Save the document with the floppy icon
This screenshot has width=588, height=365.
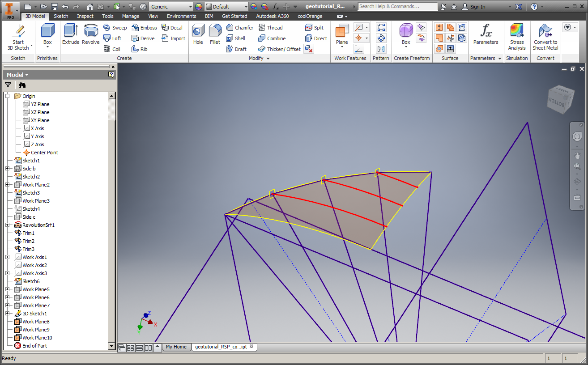55,7
